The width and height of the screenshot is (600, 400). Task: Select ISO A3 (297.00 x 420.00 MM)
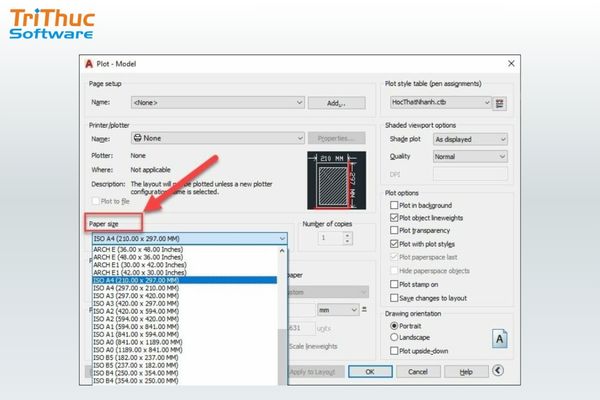click(185, 296)
